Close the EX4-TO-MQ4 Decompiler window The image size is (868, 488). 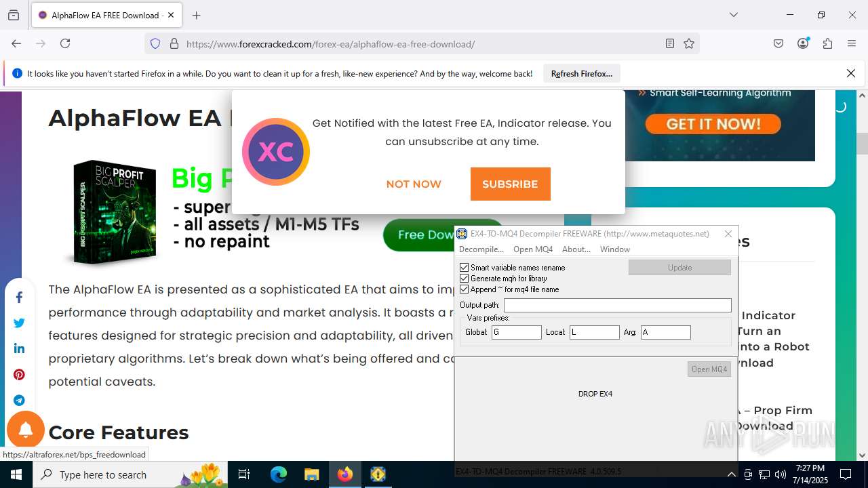click(728, 234)
